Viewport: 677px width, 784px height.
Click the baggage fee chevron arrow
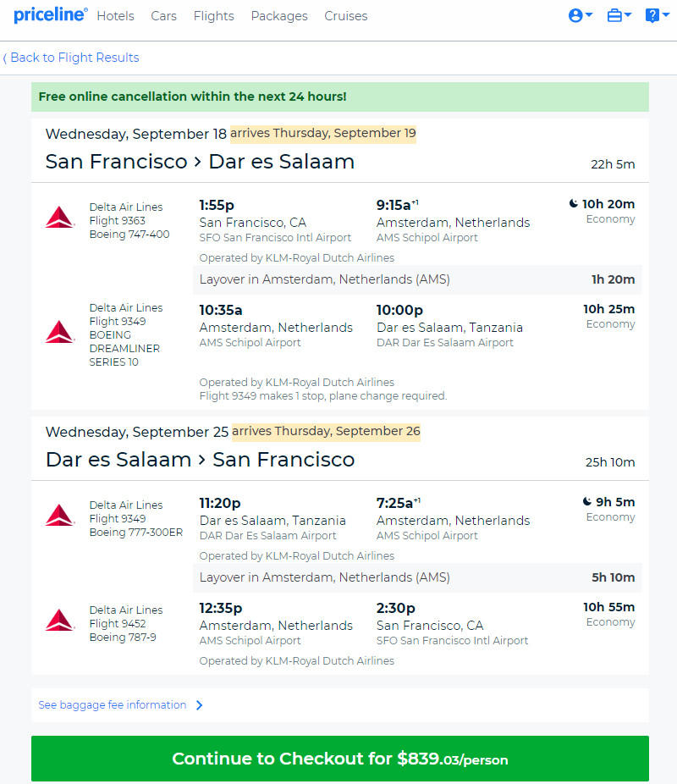(x=200, y=705)
